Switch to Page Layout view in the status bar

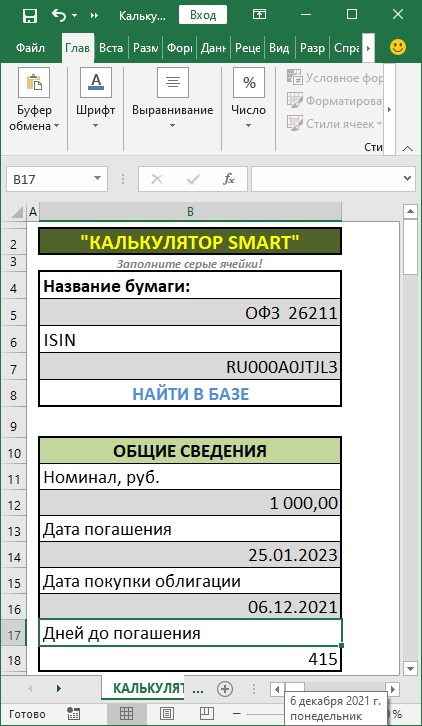pyautogui.click(x=167, y=713)
